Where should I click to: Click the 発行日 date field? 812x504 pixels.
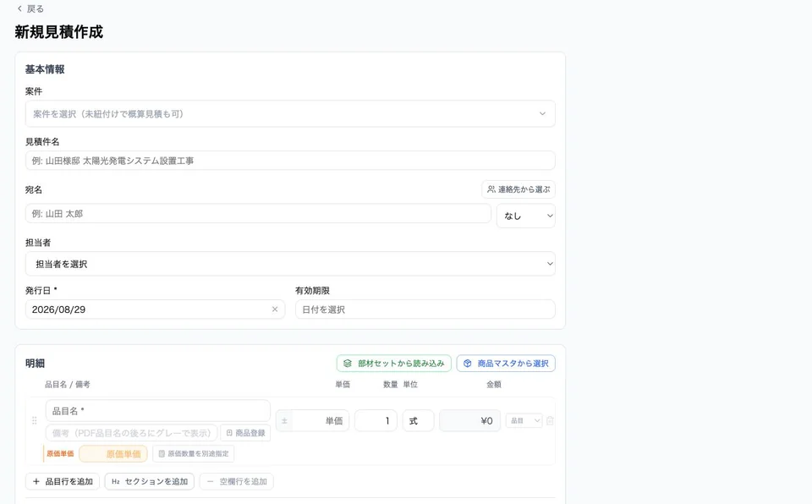click(x=155, y=310)
